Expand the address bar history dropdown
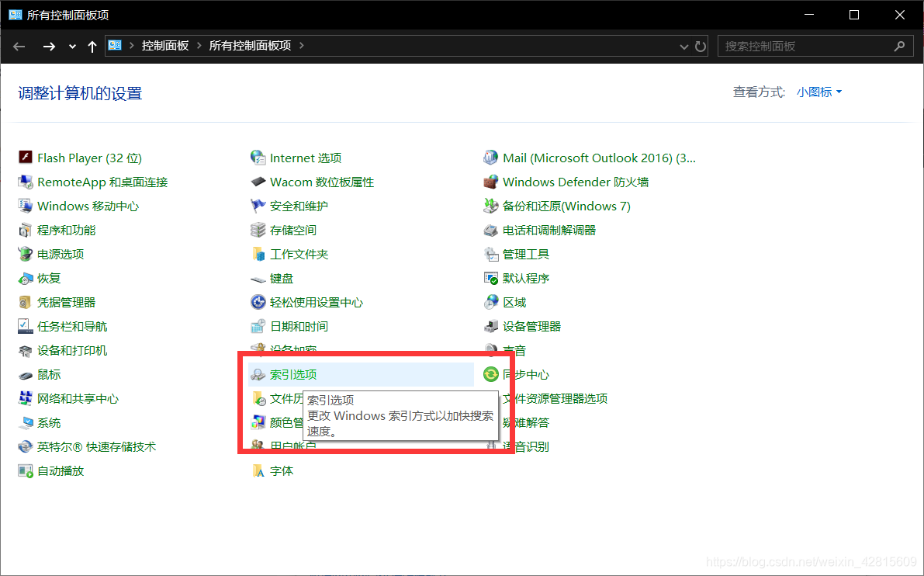This screenshot has height=576, width=924. [x=683, y=46]
